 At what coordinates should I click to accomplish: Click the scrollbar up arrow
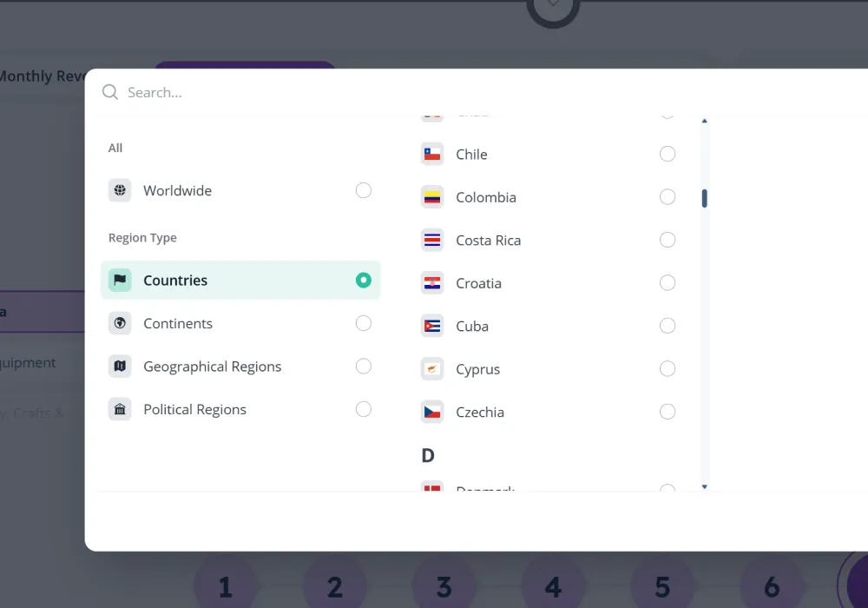click(x=704, y=121)
